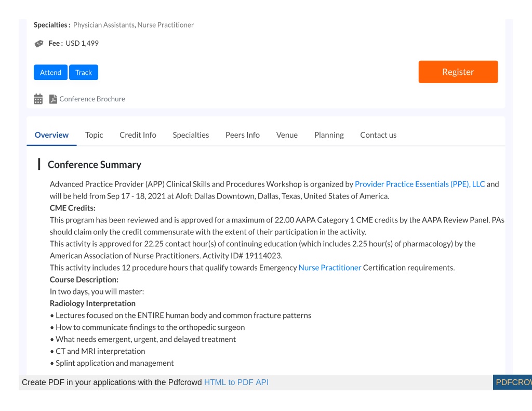The image size is (532, 411).
Task: Click Nurse Practitioner in Specialties line
Action: tap(166, 25)
